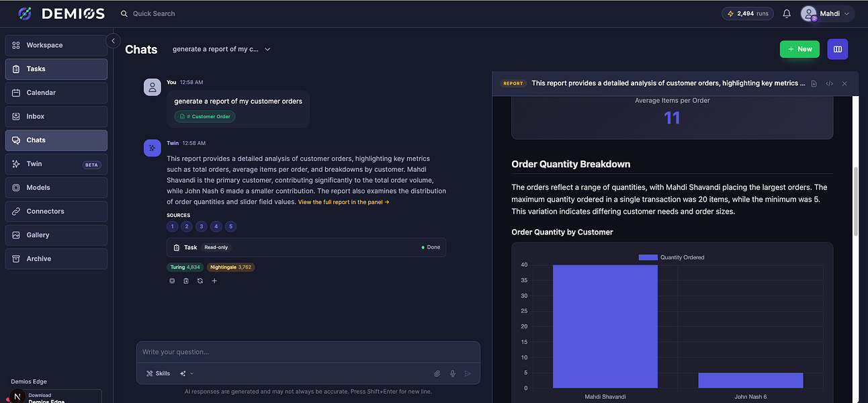Click the Quick Search magnifier icon
The width and height of the screenshot is (868, 403).
click(124, 13)
